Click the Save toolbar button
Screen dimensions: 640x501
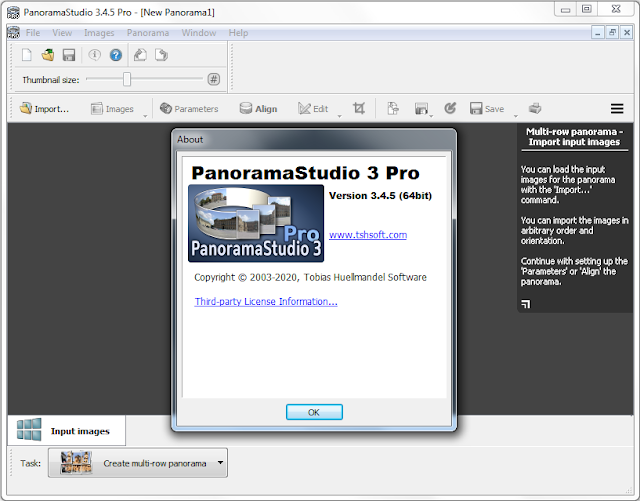(x=487, y=109)
